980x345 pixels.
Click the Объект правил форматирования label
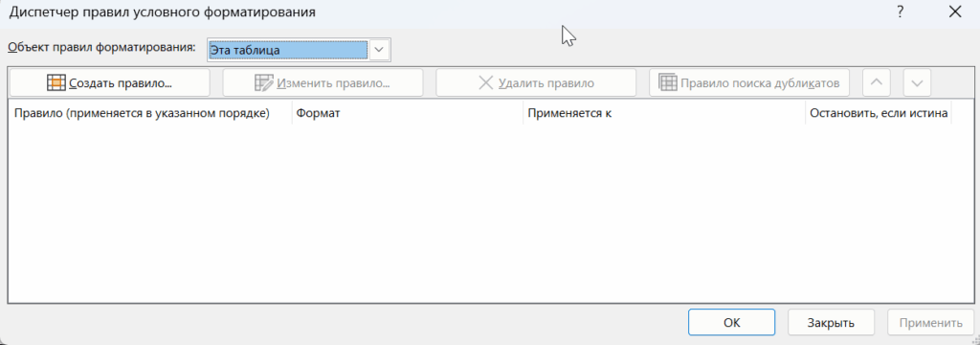click(x=101, y=48)
